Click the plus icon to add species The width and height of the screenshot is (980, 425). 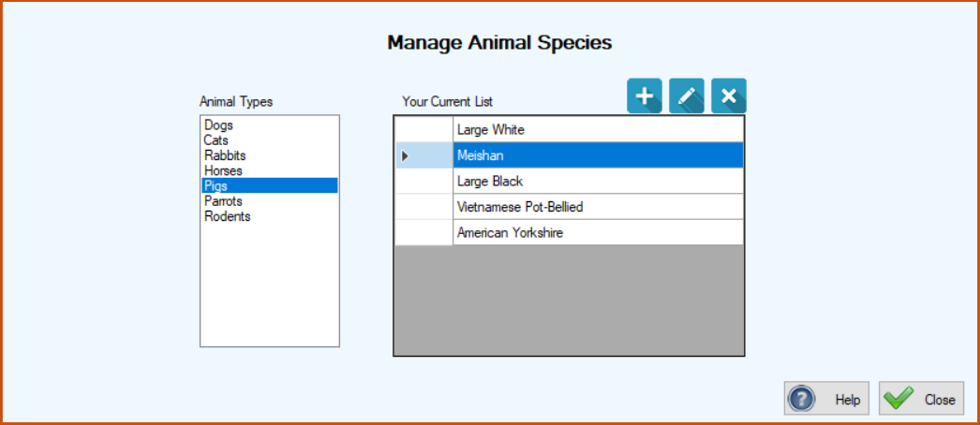pos(645,95)
